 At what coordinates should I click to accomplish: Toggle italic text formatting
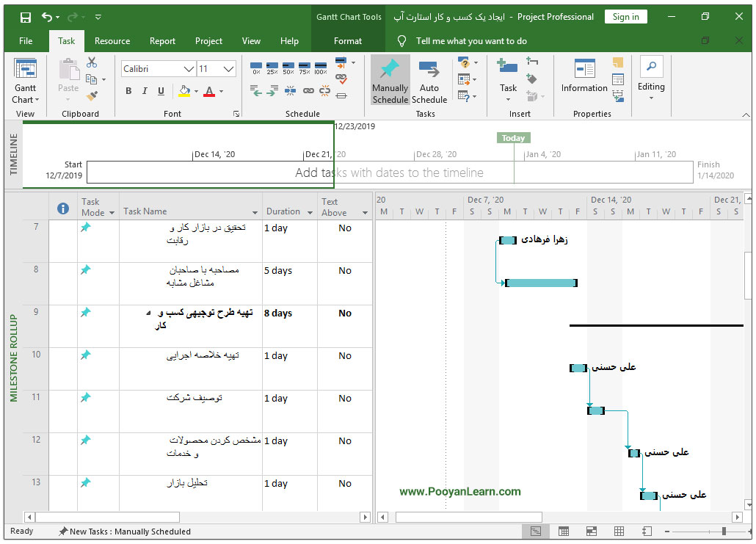145,91
